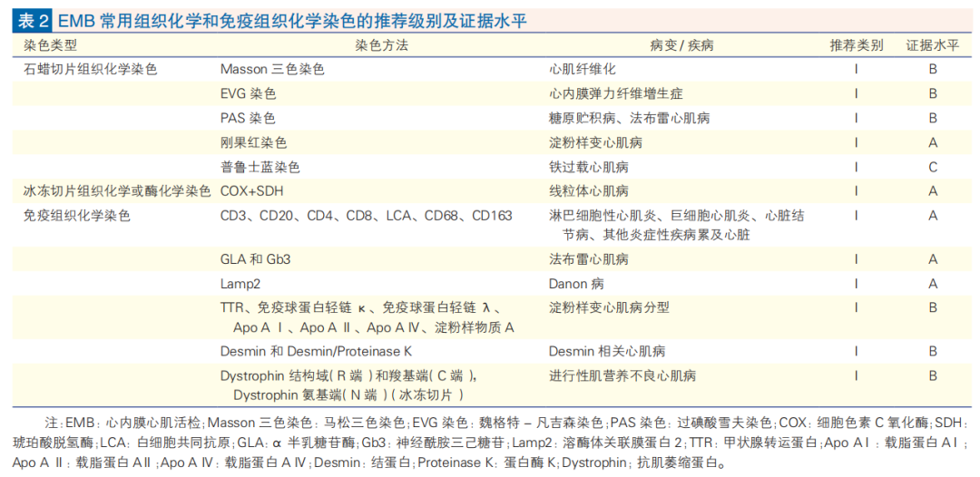Click footnote line starting 'Apo A Ⅱ'
The width and height of the screenshot is (980, 477).
(x=368, y=462)
